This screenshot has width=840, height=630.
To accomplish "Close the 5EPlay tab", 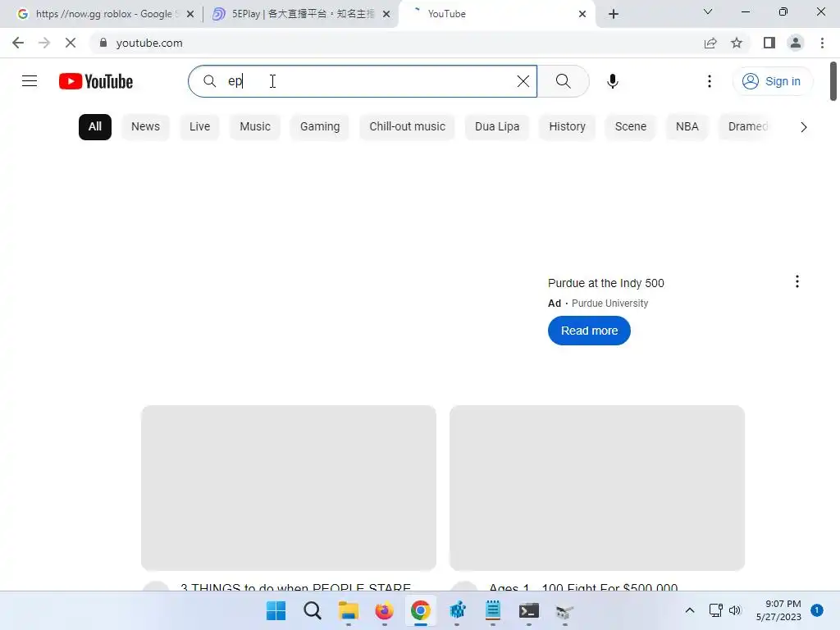I will point(386,14).
